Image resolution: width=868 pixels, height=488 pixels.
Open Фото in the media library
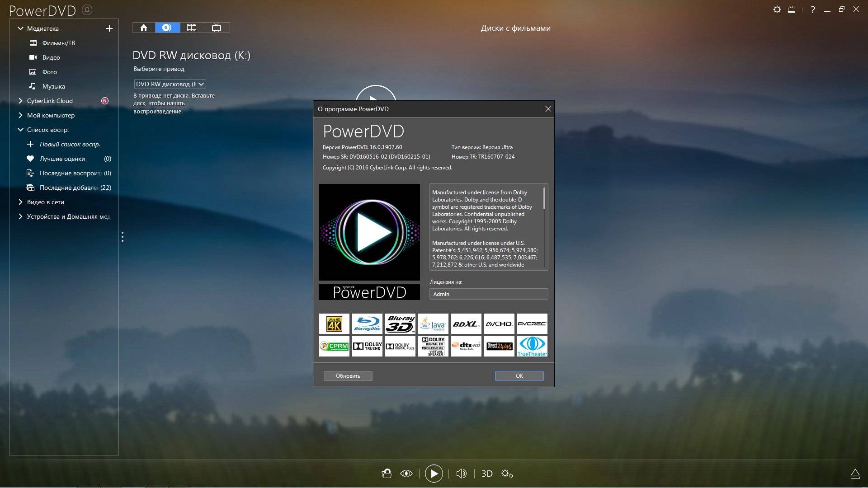point(49,72)
